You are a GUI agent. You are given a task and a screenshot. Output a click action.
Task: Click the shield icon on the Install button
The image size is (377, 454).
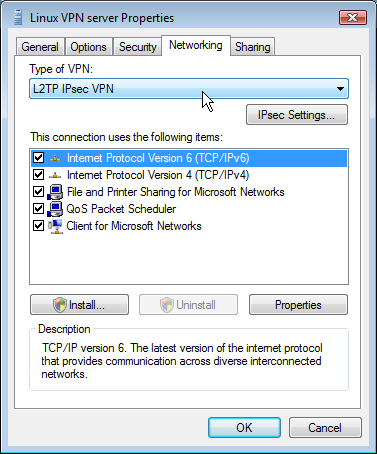60,305
